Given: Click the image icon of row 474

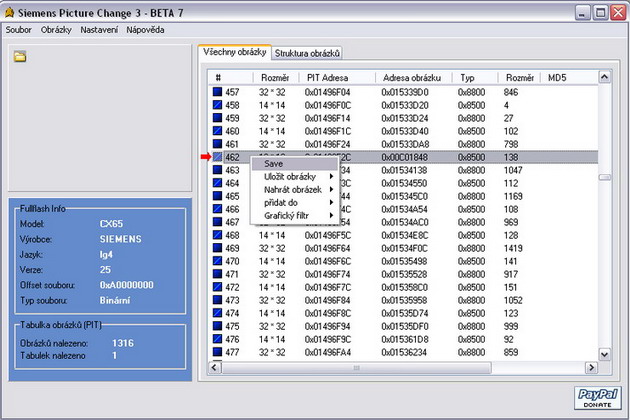Looking at the screenshot, I should pyautogui.click(x=217, y=313).
